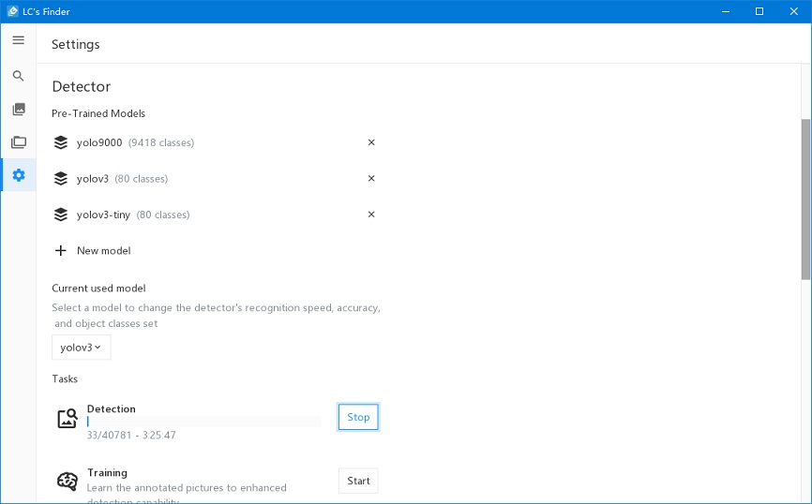Select the yolov3-tiny model name
Viewport: 812px width, 504px height.
[103, 215]
